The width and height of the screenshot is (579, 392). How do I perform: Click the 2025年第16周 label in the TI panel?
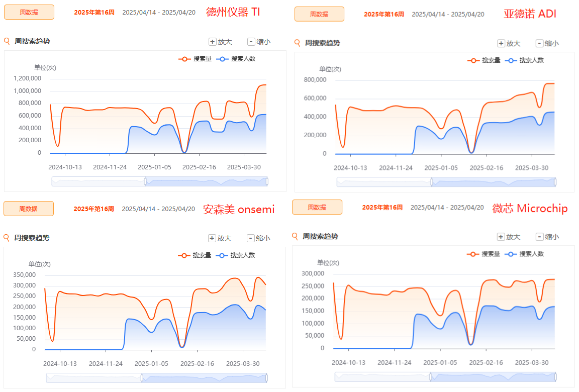pos(94,12)
